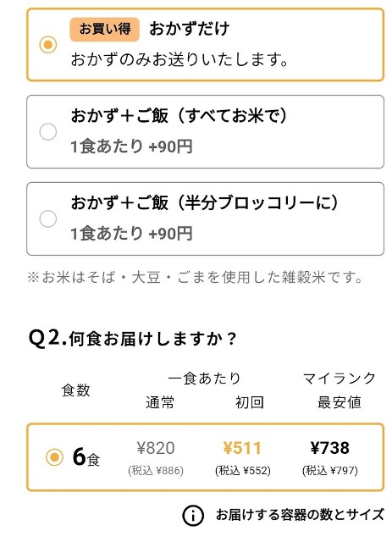
Task: Select the おかずだけ radio button
Action: click(48, 45)
